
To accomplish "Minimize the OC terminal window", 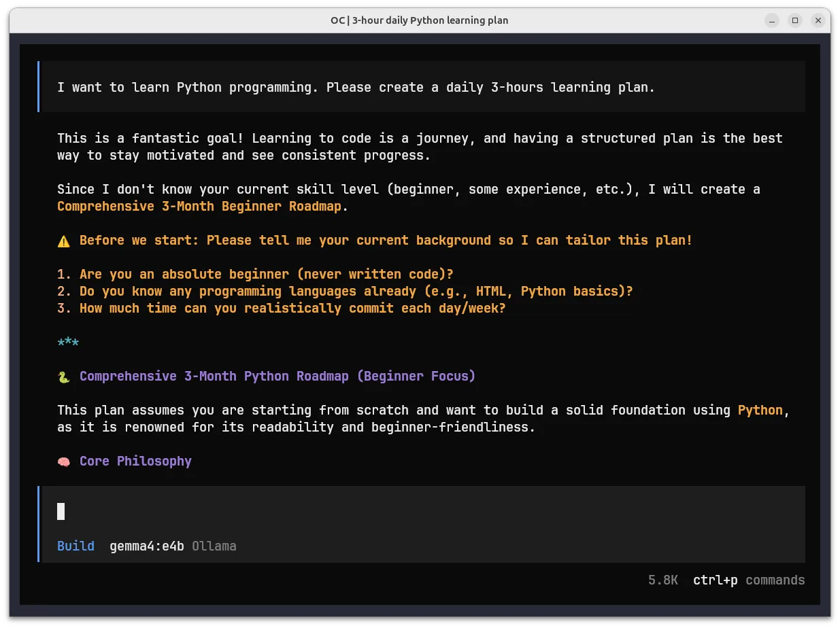I will (771, 20).
